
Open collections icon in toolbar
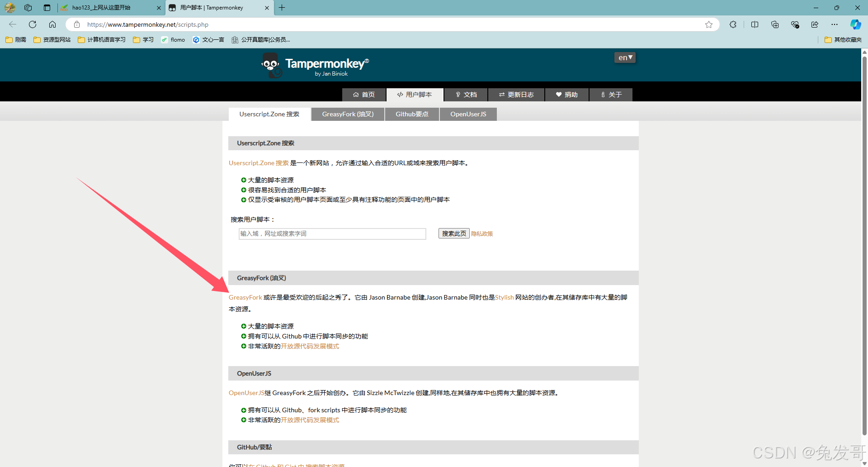pos(775,24)
